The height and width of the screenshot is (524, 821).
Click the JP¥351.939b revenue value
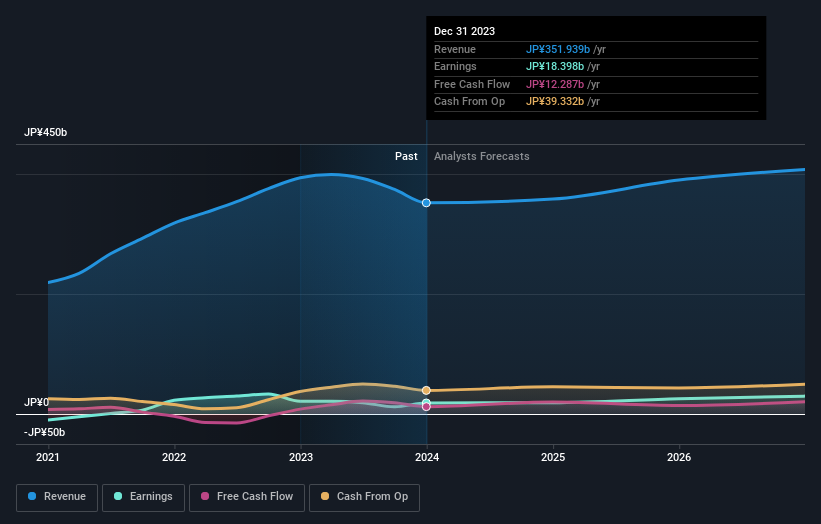(558, 49)
